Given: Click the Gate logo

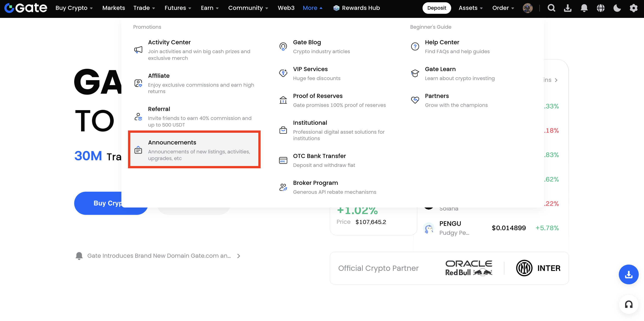Looking at the screenshot, I should tap(26, 8).
